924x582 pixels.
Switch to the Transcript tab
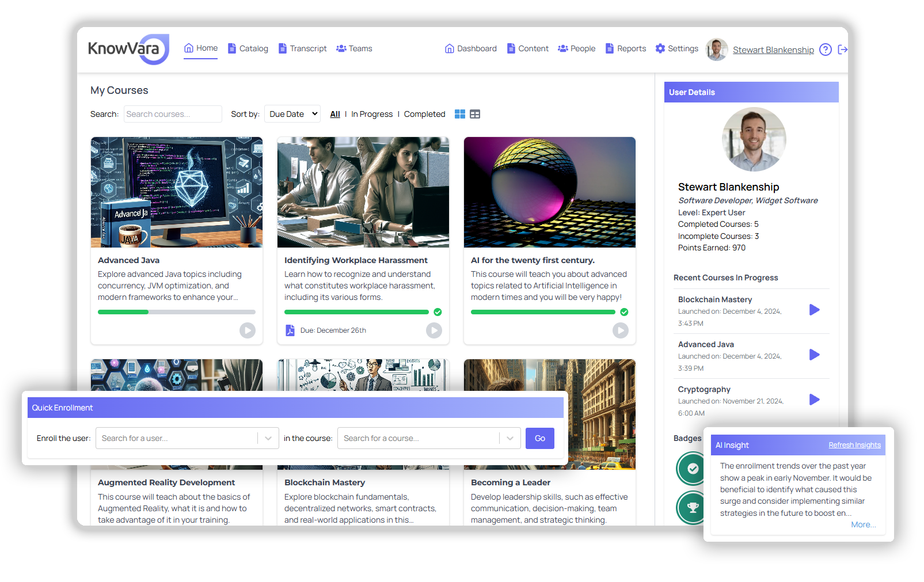[x=302, y=48]
